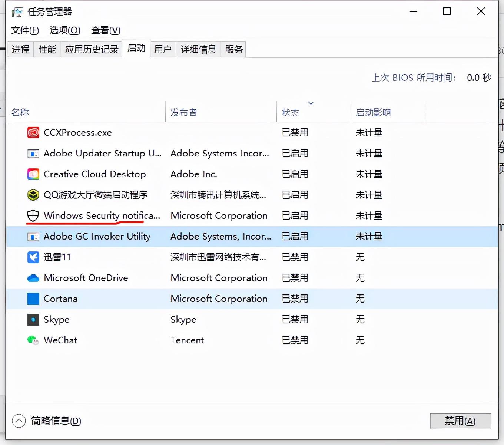Click the QQ游戏大厅 startup program icon
Screen dimensions: 504x445
[x=33, y=195]
